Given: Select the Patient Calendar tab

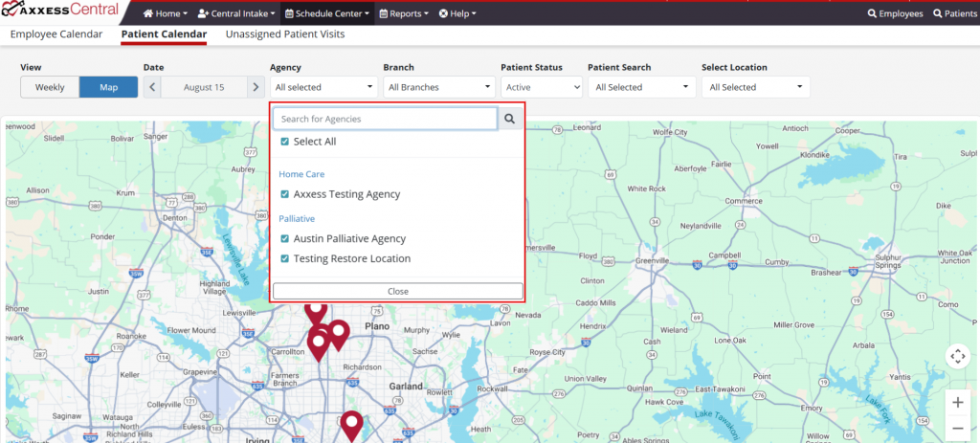Looking at the screenshot, I should (x=164, y=34).
